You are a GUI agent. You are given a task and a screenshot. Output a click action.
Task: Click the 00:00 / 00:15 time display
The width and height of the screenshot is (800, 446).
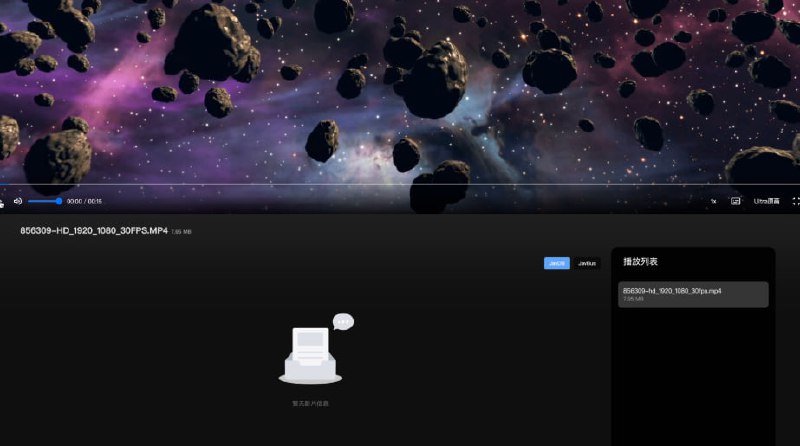tap(84, 201)
